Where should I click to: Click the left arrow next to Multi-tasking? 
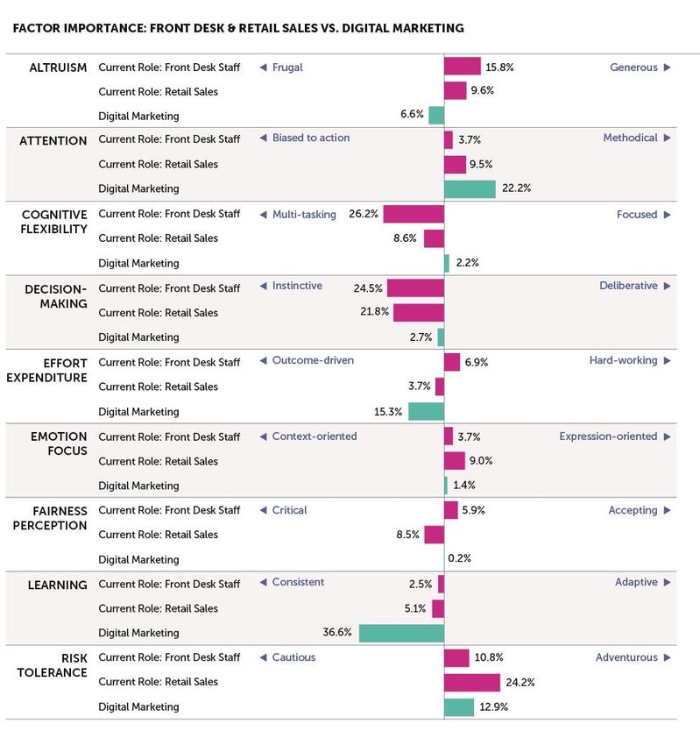263,215
